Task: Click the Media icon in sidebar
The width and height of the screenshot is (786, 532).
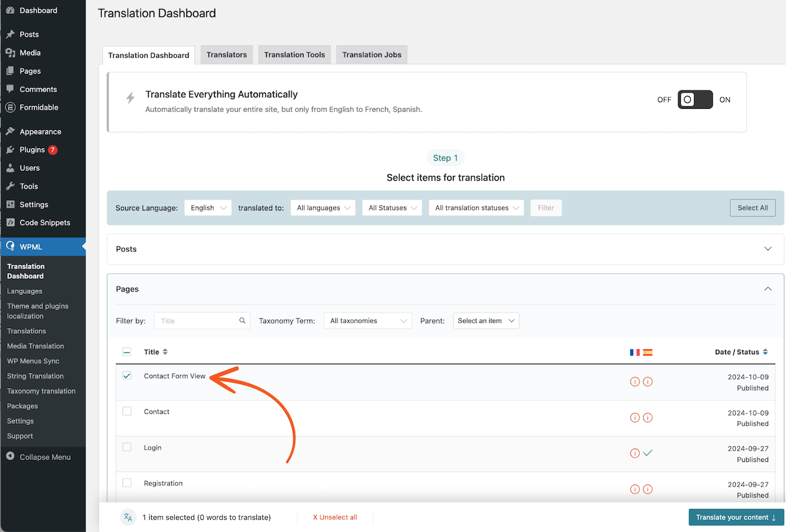Action: (x=10, y=53)
